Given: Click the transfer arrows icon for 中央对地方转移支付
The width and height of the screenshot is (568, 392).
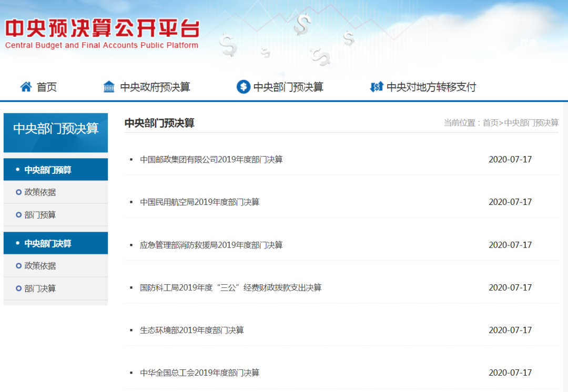Looking at the screenshot, I should tap(376, 87).
